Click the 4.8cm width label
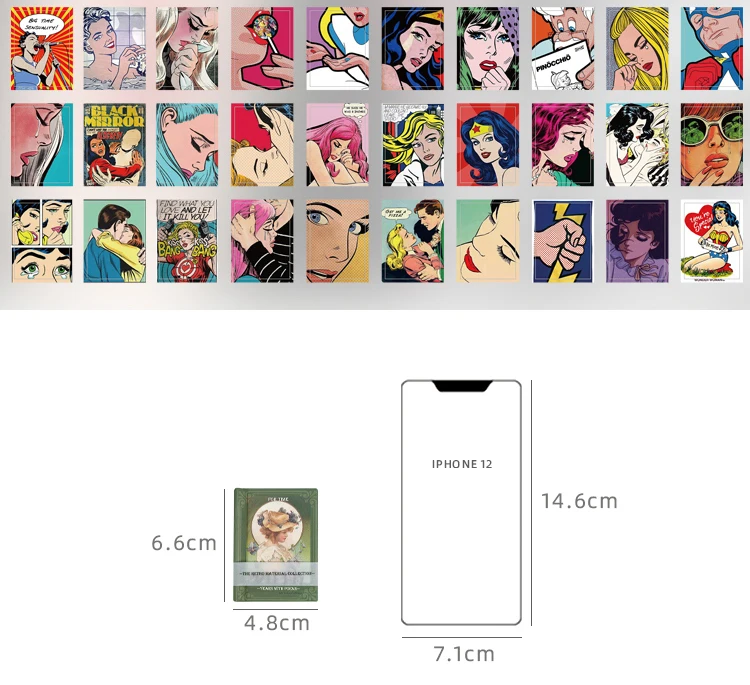Screen dimensions: 750x685 coord(277,623)
